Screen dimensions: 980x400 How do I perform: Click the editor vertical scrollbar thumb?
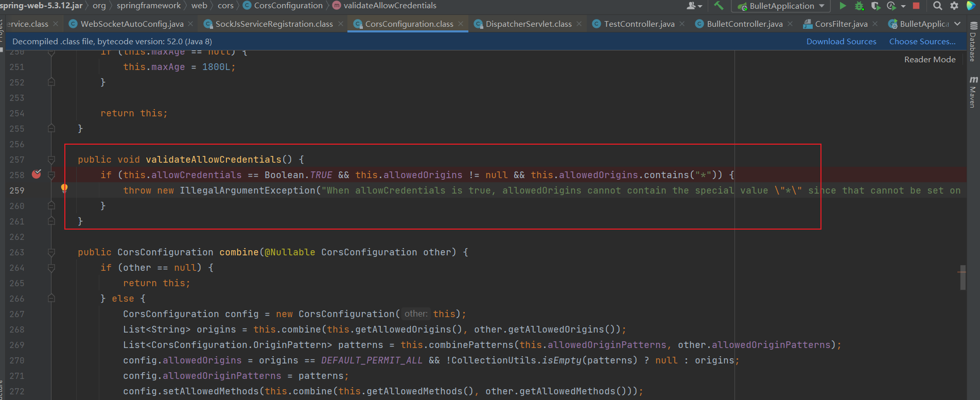point(962,278)
